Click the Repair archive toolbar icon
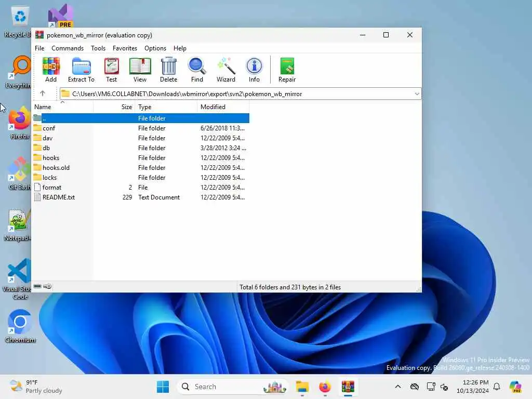 click(x=287, y=70)
